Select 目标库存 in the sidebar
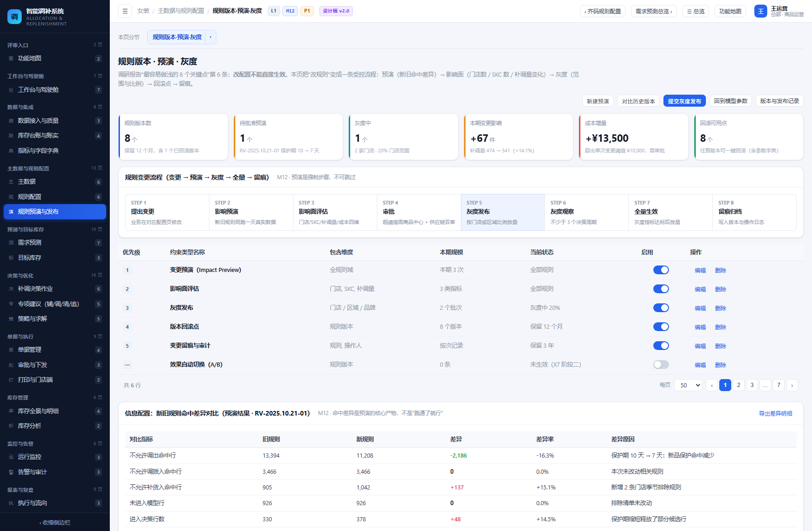This screenshot has height=531, width=812. coord(55,258)
